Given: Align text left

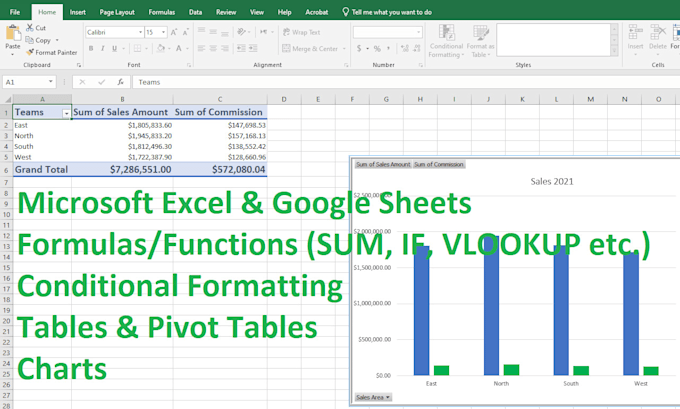Looking at the screenshot, I should point(201,48).
